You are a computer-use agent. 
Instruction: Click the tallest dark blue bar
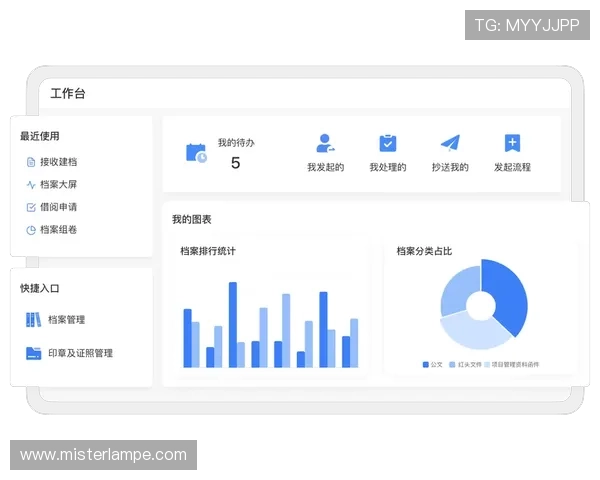pos(233,325)
